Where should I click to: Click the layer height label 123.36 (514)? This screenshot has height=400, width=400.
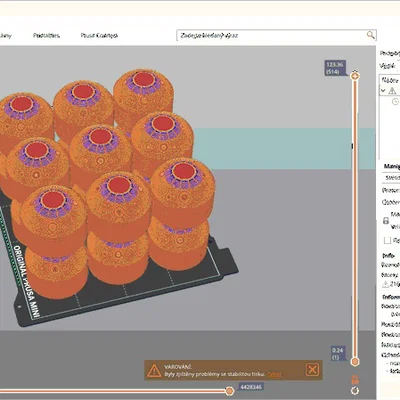point(335,68)
